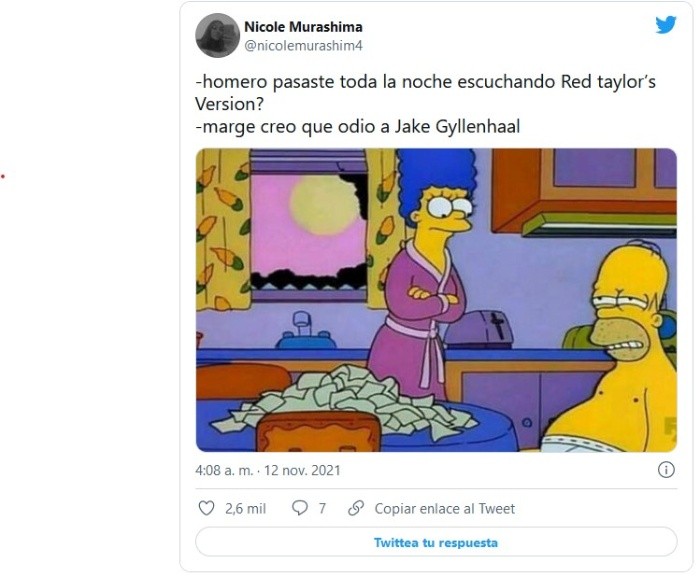The image size is (700, 577).
Task: Click Homer's face in the tweet image
Action: (625, 304)
